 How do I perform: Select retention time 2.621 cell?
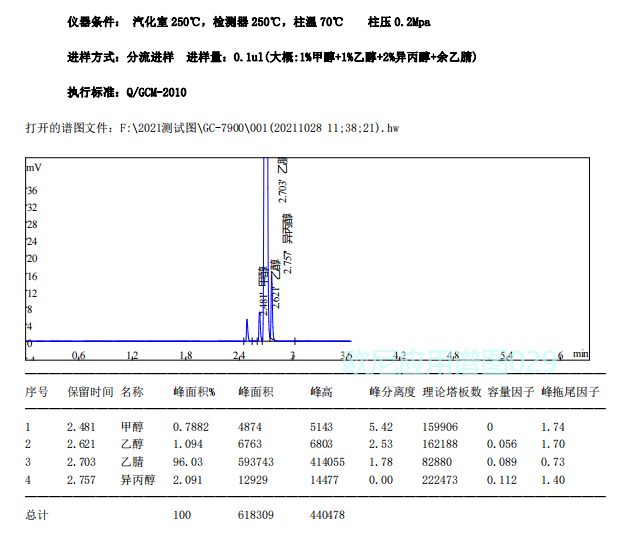(81, 444)
